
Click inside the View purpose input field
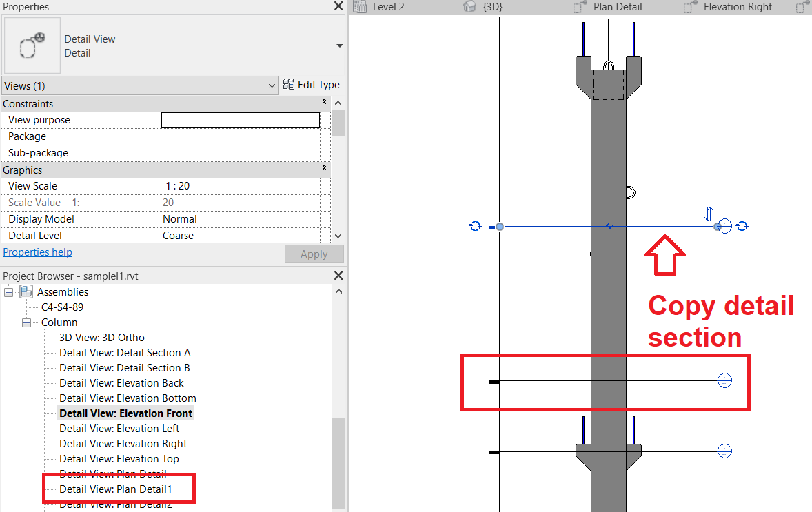pos(240,119)
